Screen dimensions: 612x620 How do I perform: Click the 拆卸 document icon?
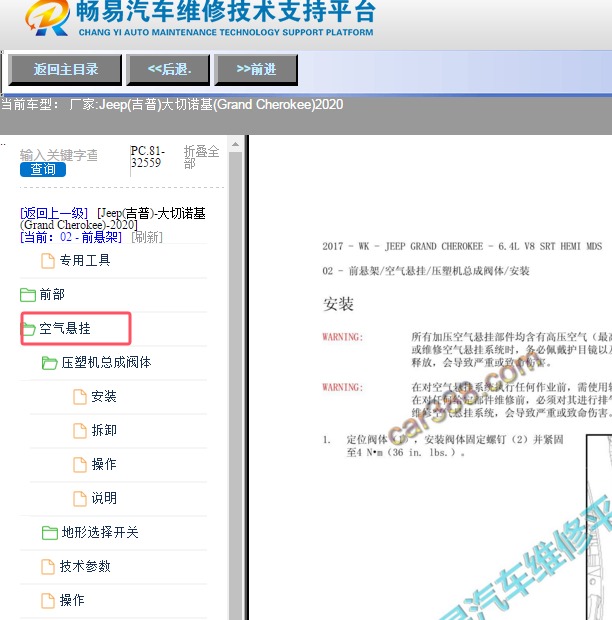(80, 431)
